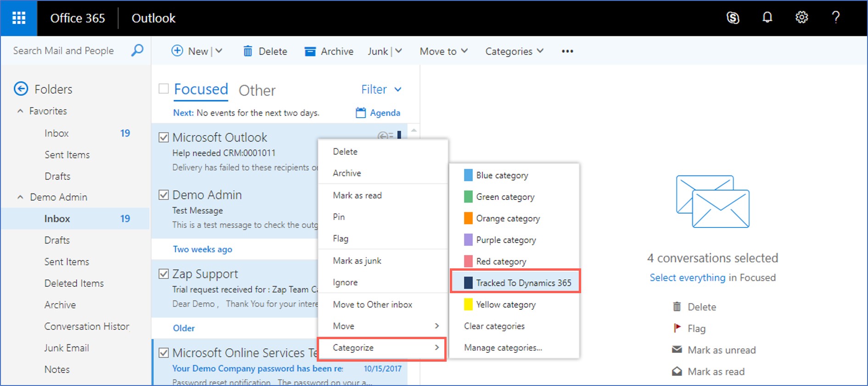This screenshot has height=386, width=868.
Task: Open Skype from the header bar
Action: coord(733,18)
